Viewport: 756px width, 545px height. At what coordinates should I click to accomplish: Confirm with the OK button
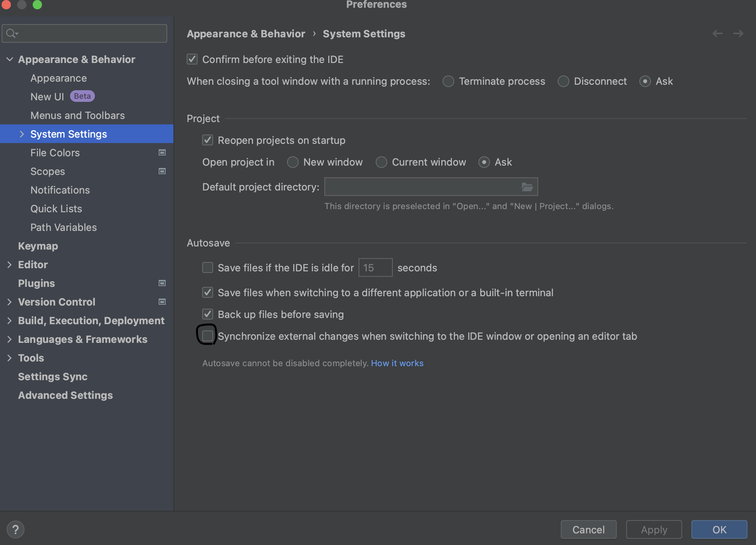coord(719,529)
